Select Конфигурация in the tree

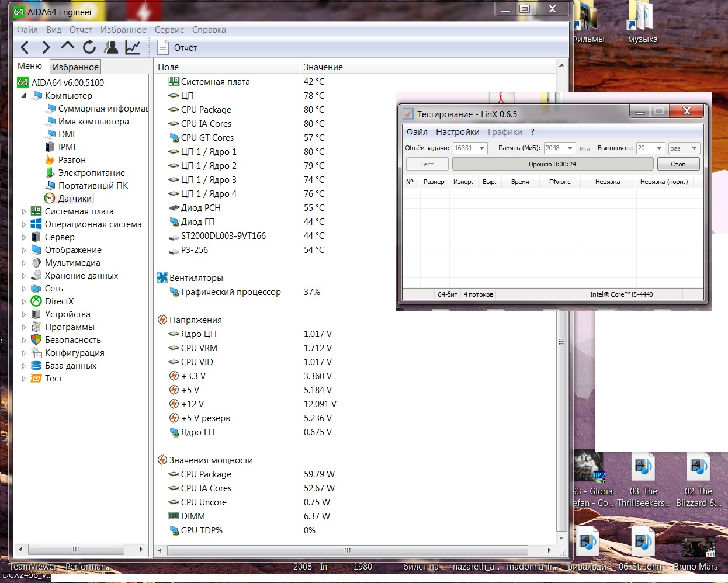(75, 353)
